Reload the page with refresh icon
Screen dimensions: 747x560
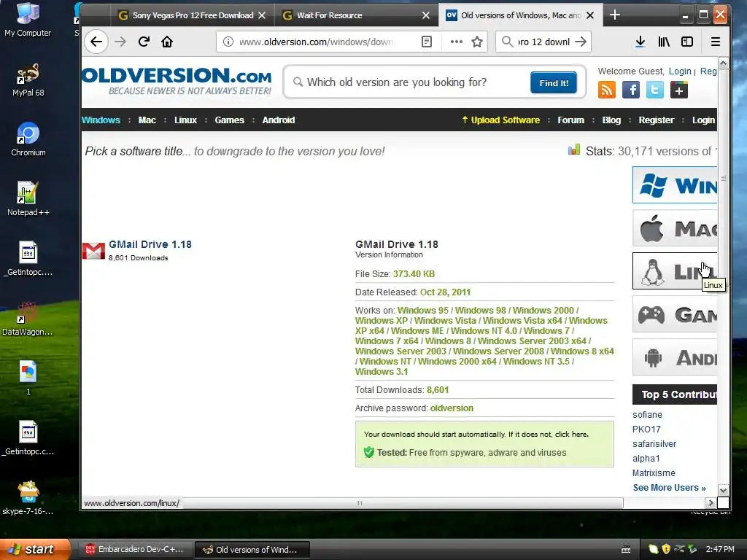coord(144,42)
